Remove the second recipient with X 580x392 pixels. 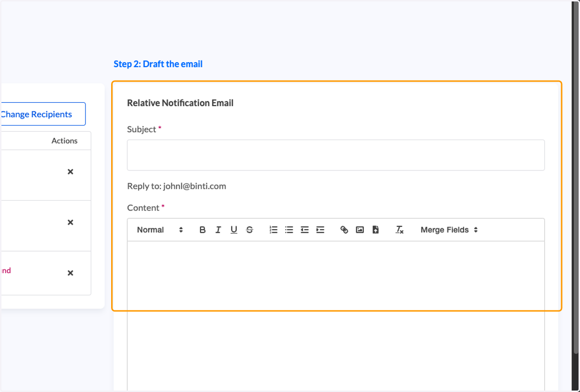tap(70, 223)
